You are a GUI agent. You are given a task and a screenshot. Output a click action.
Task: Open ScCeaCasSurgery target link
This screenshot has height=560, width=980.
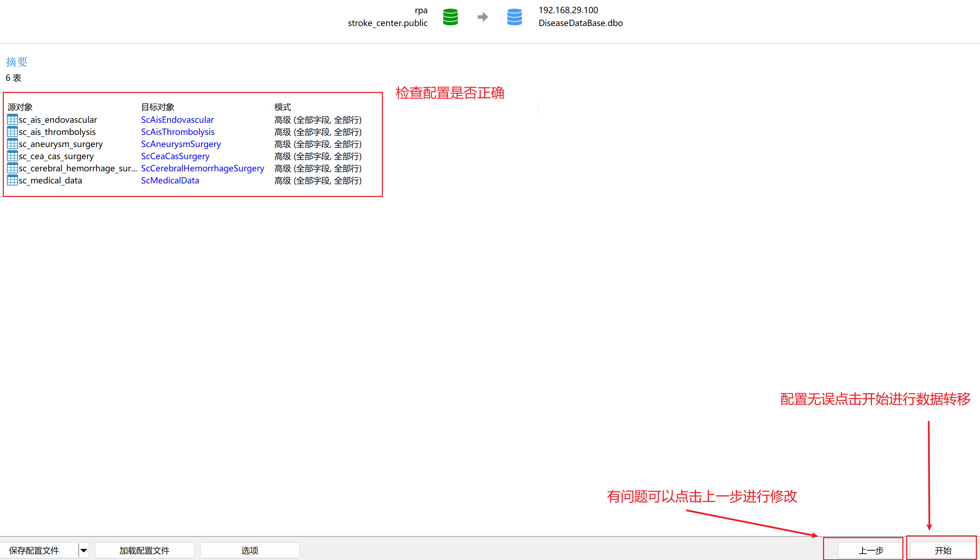tap(175, 156)
